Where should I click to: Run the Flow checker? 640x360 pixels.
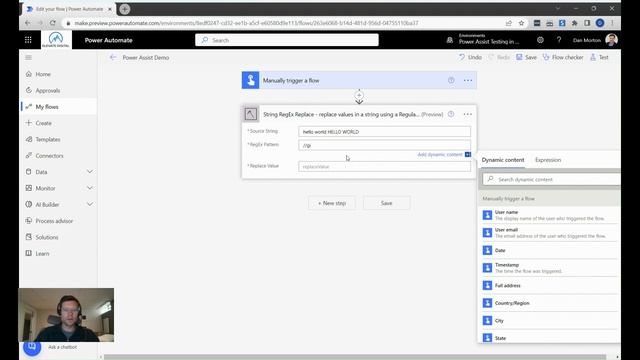pos(563,58)
